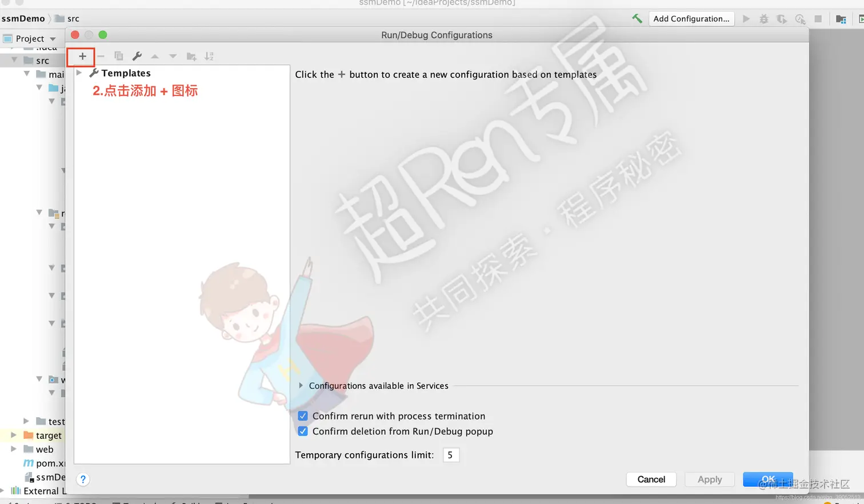Expand the Templates node arrow
Screen dimensions: 864x504
tap(79, 73)
